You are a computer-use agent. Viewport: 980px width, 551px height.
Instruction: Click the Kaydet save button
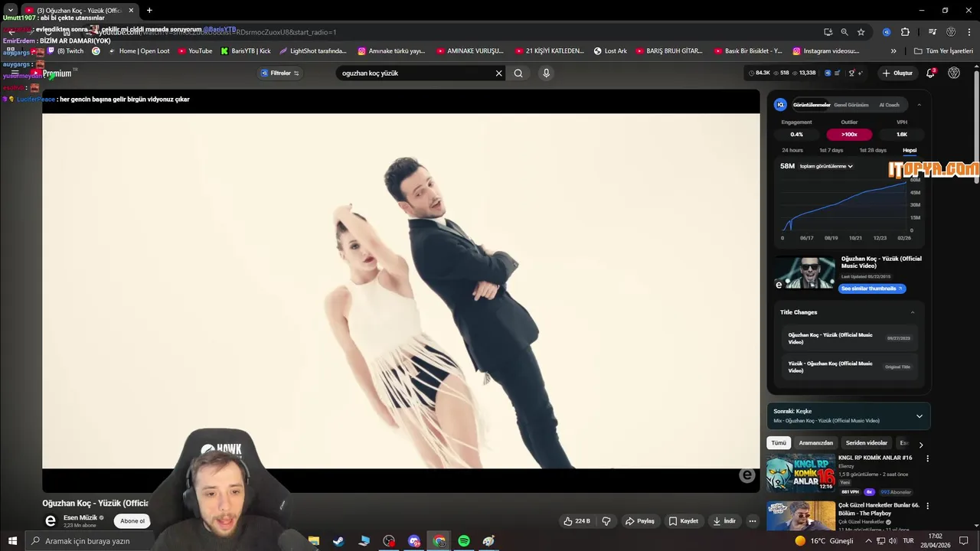(684, 521)
